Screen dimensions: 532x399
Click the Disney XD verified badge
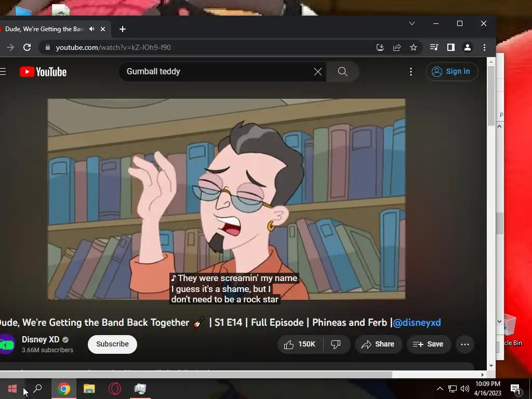(65, 340)
